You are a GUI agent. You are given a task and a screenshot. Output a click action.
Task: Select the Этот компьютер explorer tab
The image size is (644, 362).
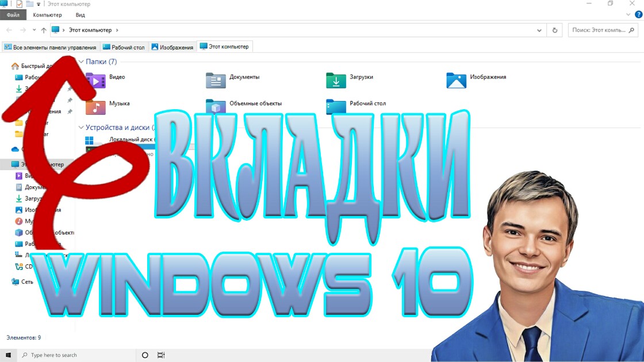click(x=224, y=47)
